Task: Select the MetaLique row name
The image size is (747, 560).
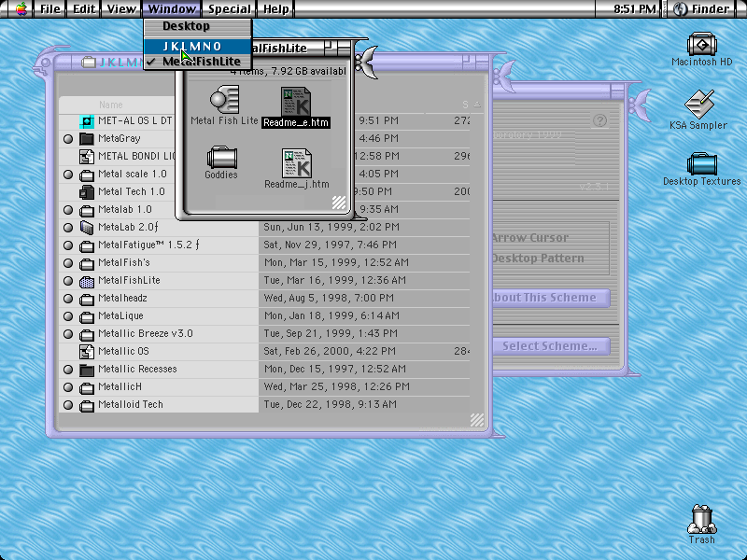Action: [120, 316]
